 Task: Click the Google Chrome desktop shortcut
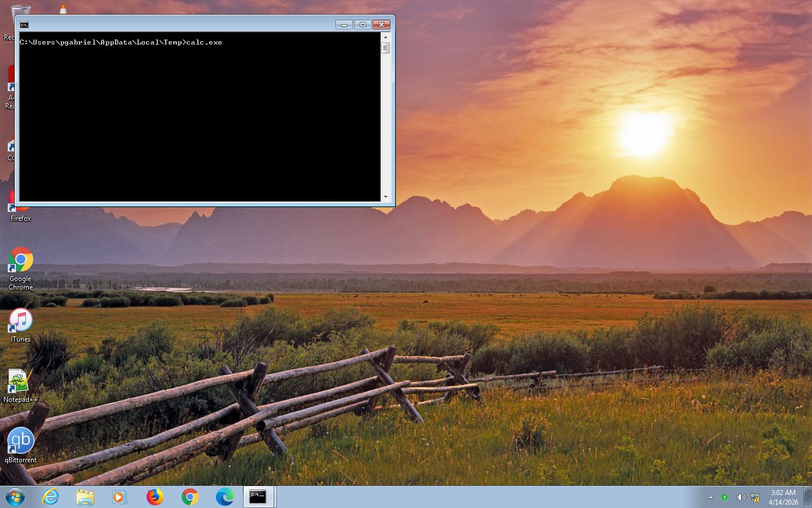click(x=21, y=261)
